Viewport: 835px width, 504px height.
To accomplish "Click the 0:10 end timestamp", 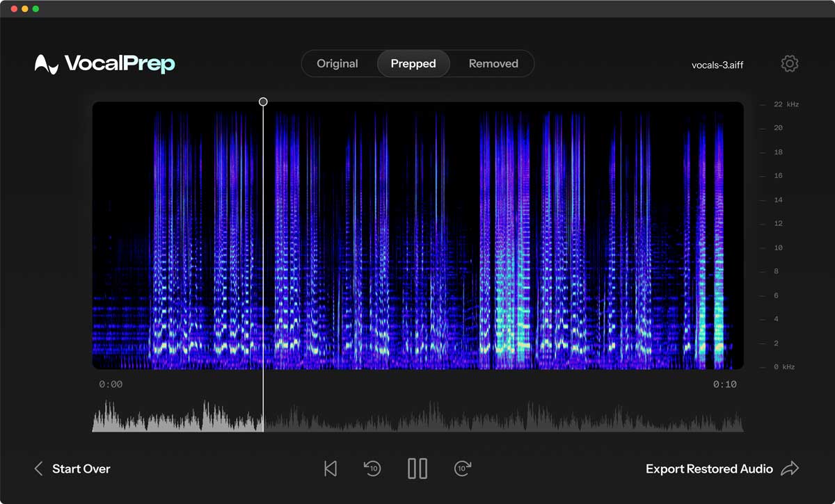I will click(725, 383).
